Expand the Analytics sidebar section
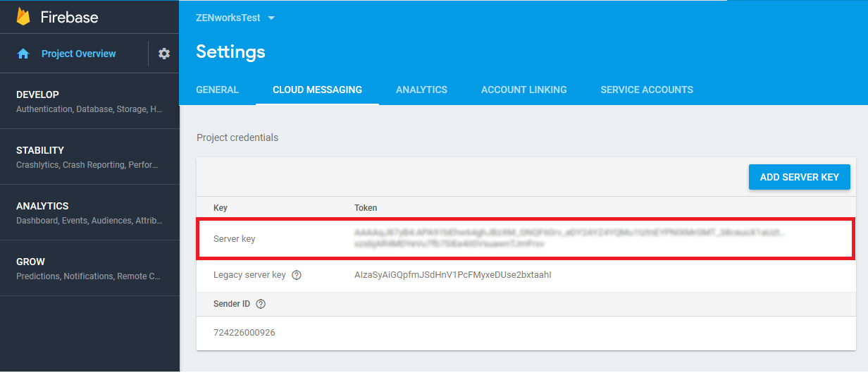The height and width of the screenshot is (373, 868). tap(89, 212)
